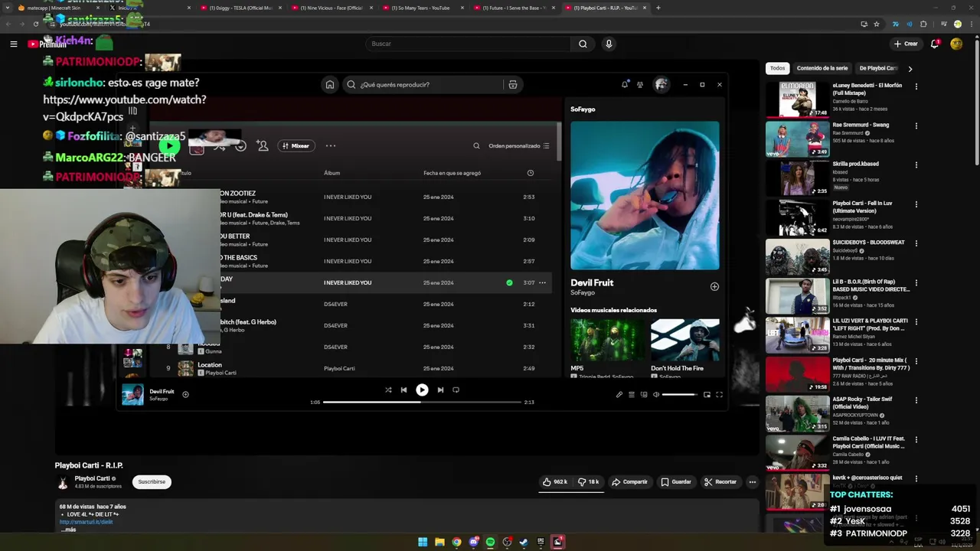Open Spotify miniplayer icon

pyautogui.click(x=707, y=394)
